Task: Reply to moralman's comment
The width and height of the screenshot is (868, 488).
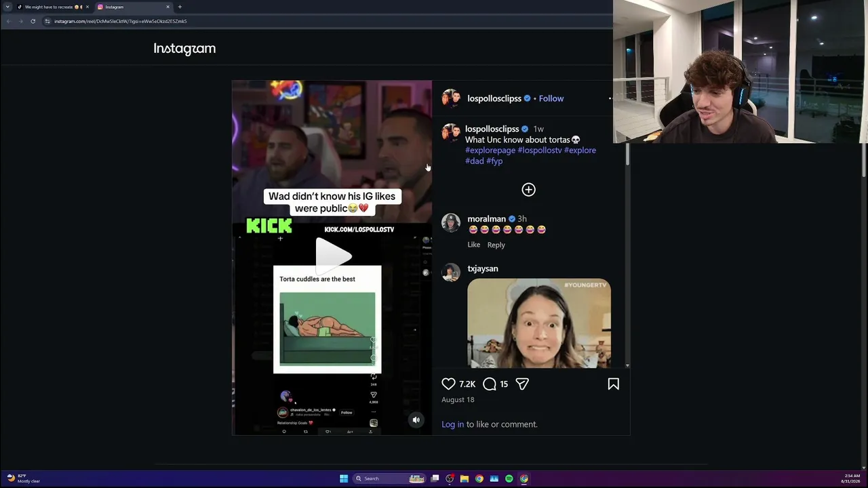Action: 496,245
